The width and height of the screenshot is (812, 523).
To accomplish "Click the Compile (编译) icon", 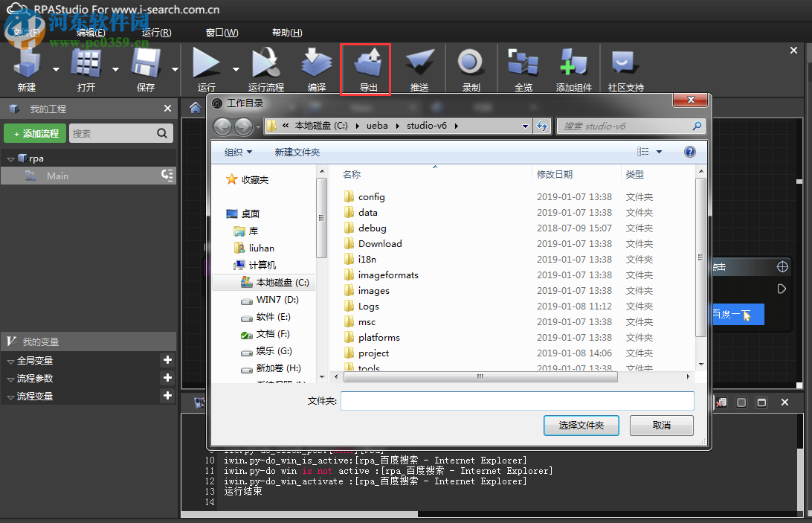I will coord(317,63).
